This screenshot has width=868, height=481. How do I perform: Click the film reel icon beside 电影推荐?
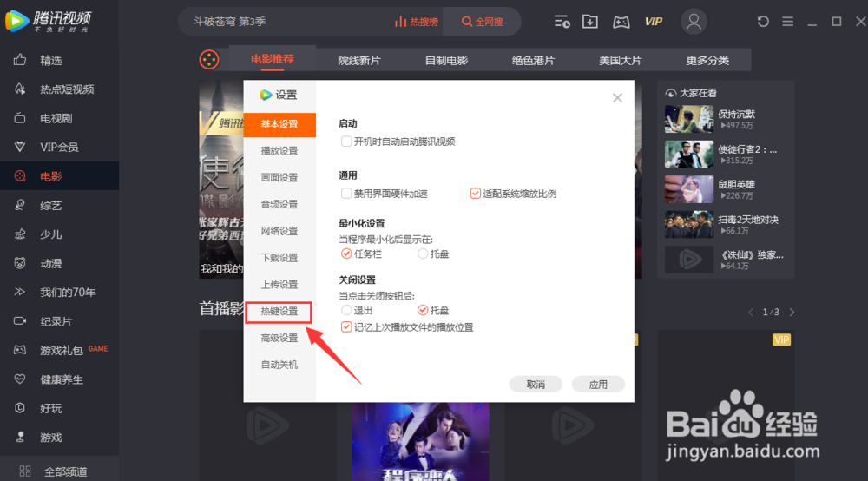click(x=209, y=60)
